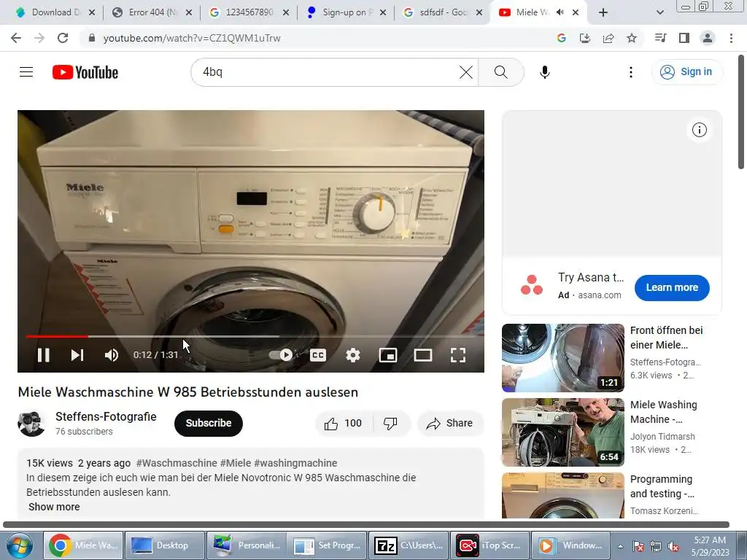Viewport: 747px width, 560px height.
Task: Click the Sign in button
Action: coord(686,72)
